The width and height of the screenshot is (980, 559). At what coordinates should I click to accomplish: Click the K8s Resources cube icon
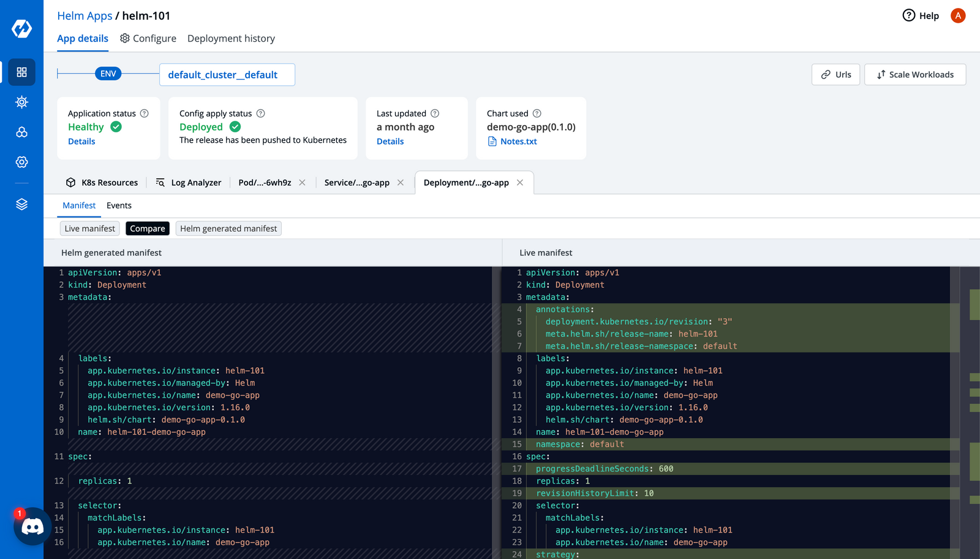pos(71,182)
